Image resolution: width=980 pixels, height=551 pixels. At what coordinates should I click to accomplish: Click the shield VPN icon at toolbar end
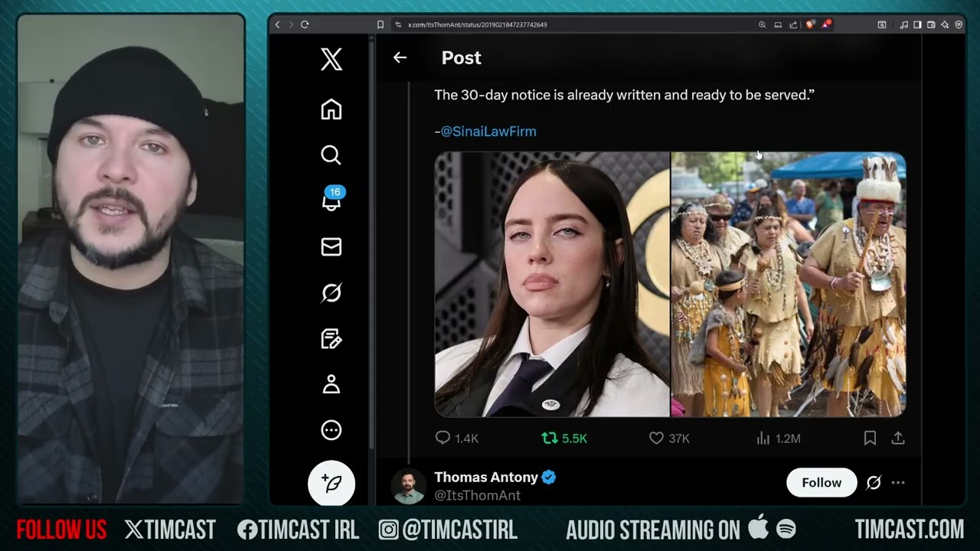click(959, 24)
